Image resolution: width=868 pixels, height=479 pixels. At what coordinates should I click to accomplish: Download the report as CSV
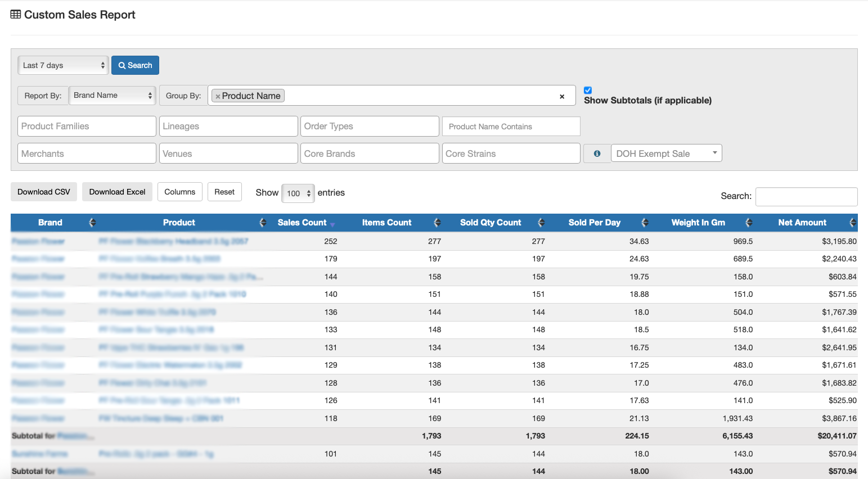pos(44,192)
